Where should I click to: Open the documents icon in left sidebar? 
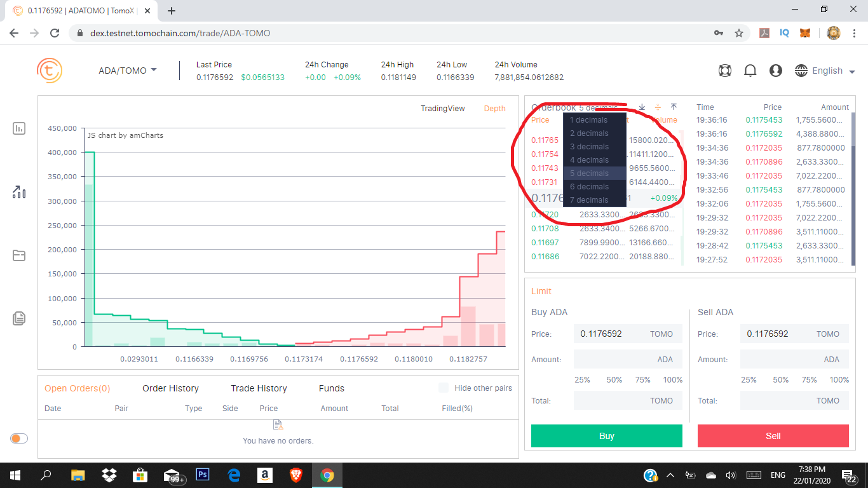(x=19, y=318)
